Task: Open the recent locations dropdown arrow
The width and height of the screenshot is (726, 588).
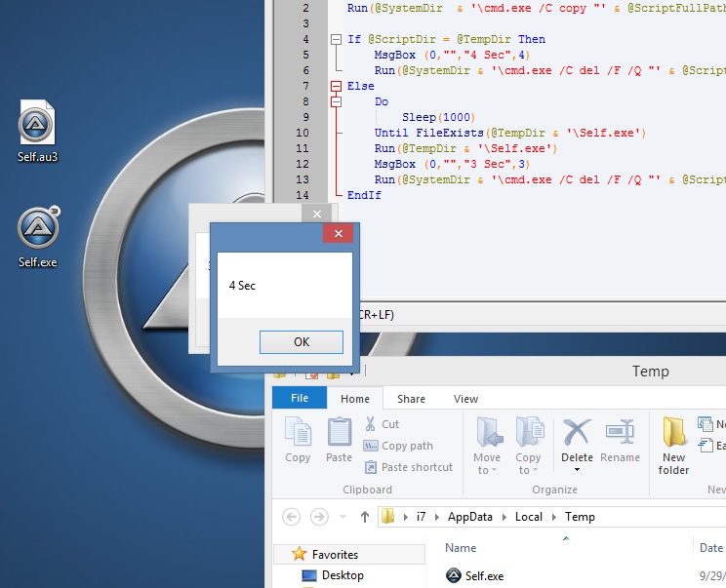Action: [x=343, y=517]
